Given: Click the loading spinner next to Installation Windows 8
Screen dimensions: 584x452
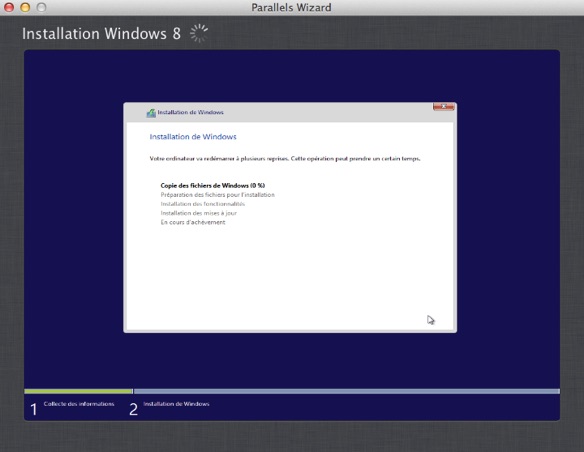Looking at the screenshot, I should pos(199,33).
